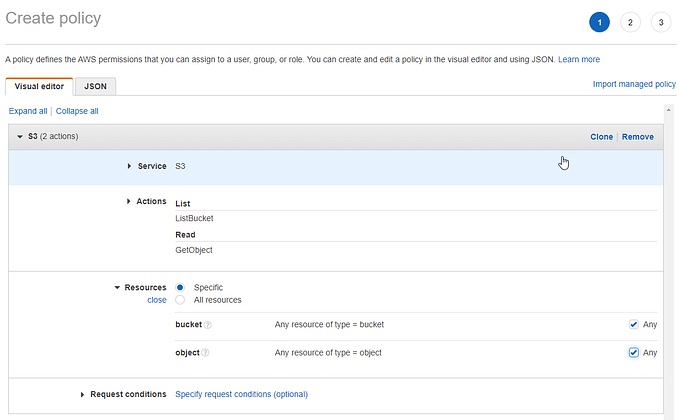Click the bucket help question icon
The image size is (679, 420).
207,325
